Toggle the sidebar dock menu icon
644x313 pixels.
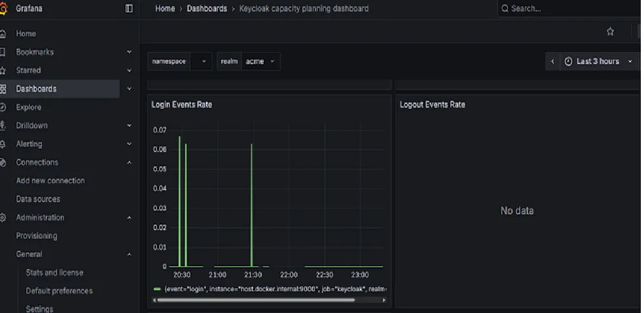[x=129, y=8]
